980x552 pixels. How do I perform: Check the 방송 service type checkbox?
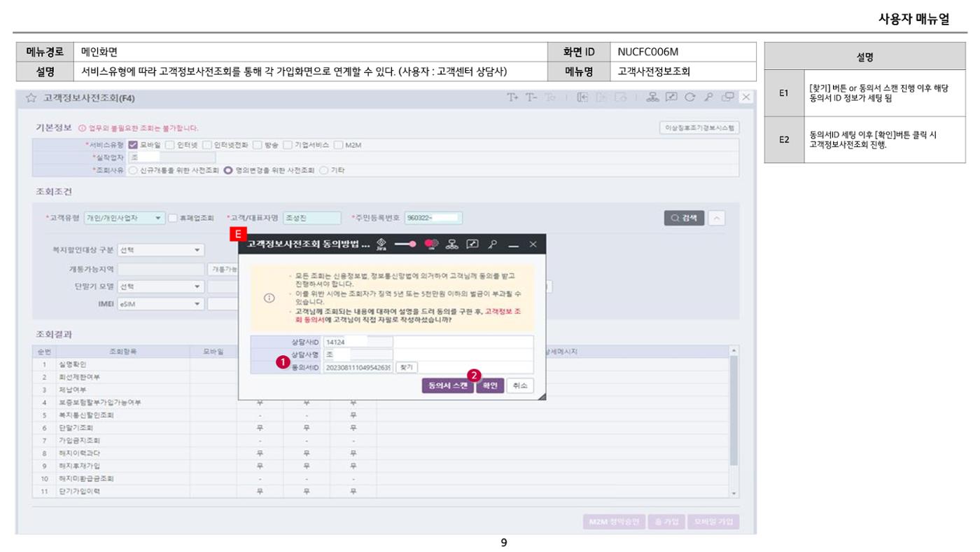257,145
